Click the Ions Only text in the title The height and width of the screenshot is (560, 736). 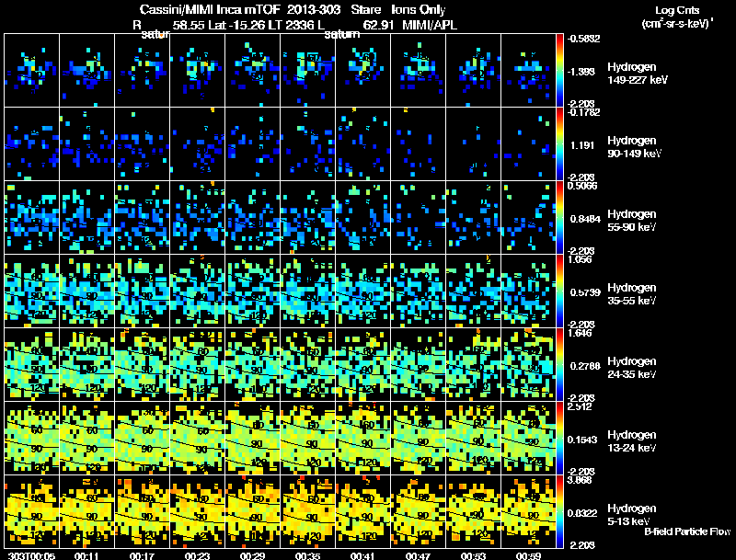[419, 8]
